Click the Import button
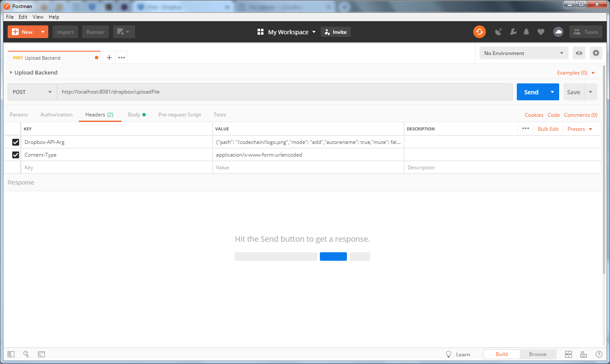The image size is (610, 364). 65,32
